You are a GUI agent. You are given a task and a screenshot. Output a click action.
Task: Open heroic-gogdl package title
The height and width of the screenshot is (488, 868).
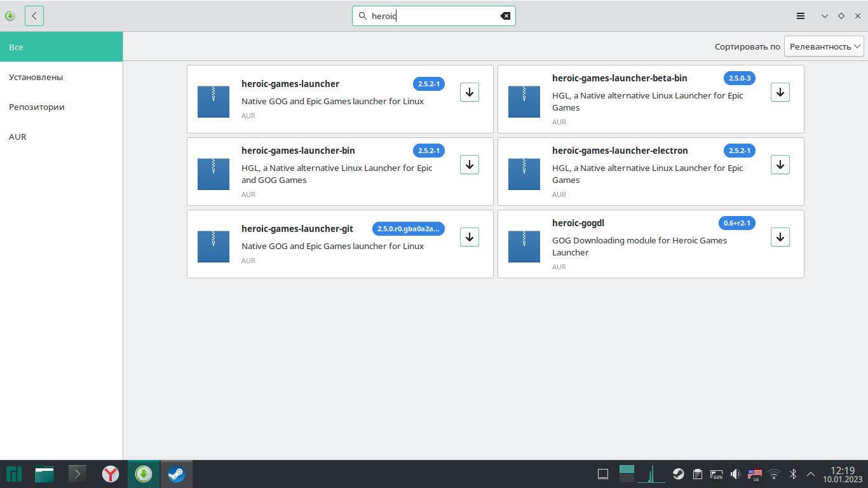coord(578,223)
